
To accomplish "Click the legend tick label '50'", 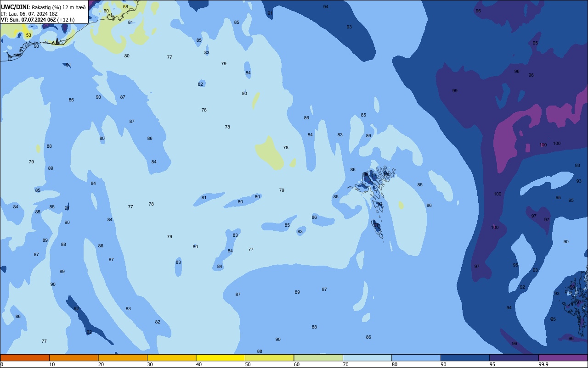I will point(248,364).
